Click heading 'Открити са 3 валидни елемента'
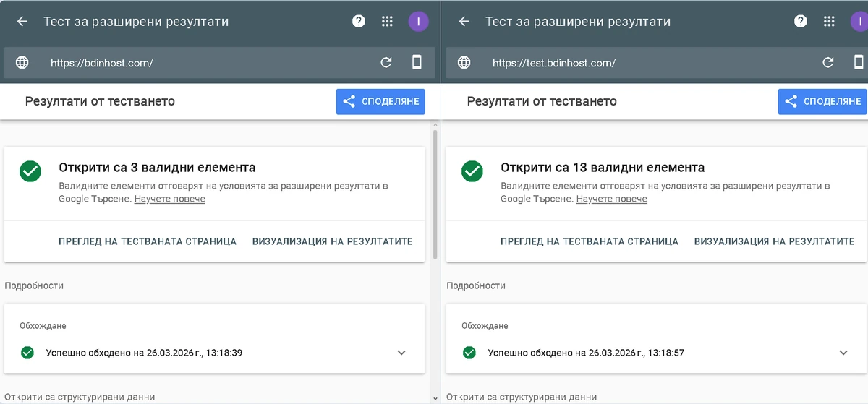868x404 pixels. coord(157,168)
